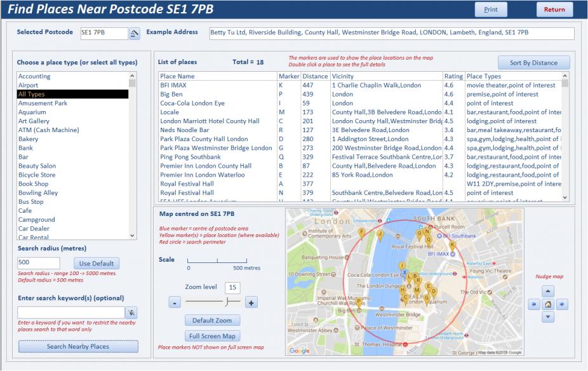The image size is (588, 371).
Task: Nudge the map upward
Action: coord(549,292)
